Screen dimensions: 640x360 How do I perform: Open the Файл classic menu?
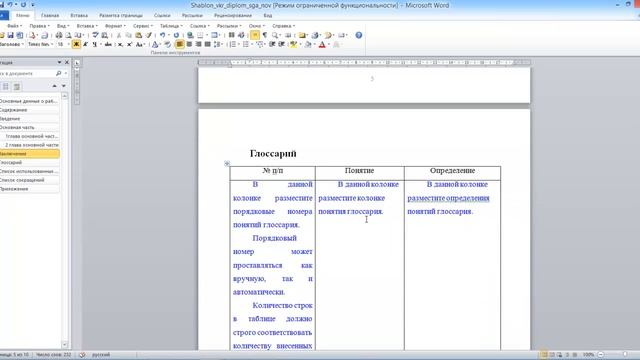pyautogui.click(x=14, y=26)
